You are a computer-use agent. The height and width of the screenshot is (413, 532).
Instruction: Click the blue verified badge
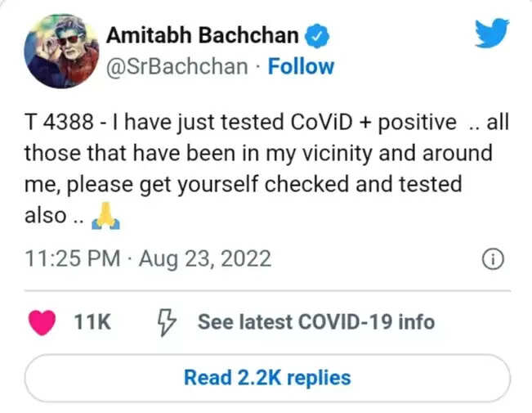point(316,35)
